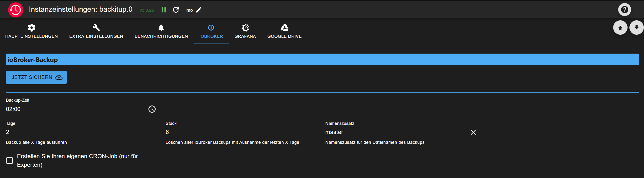Click the upload configuration icon
Viewport: 644px width, 178px height.
(x=620, y=28)
